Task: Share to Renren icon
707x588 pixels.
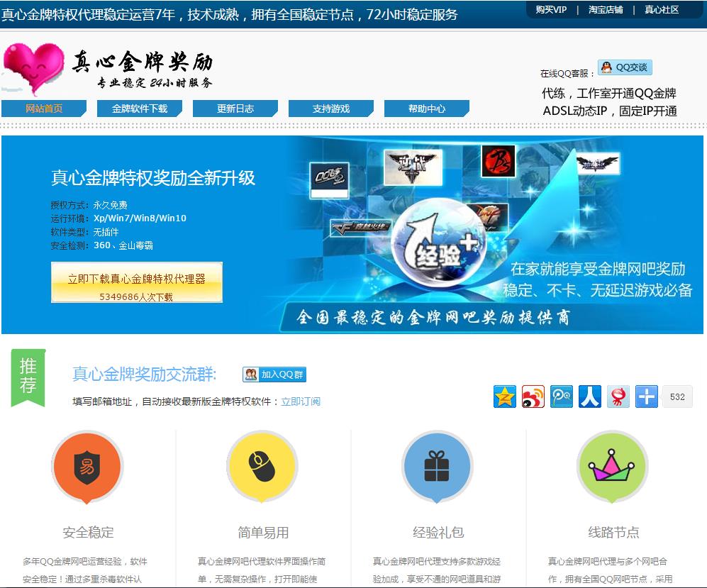Action: click(590, 396)
